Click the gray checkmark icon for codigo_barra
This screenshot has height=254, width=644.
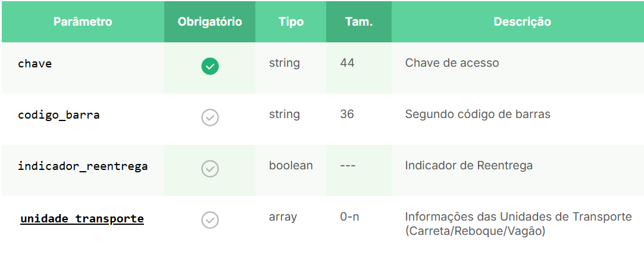[x=210, y=117]
